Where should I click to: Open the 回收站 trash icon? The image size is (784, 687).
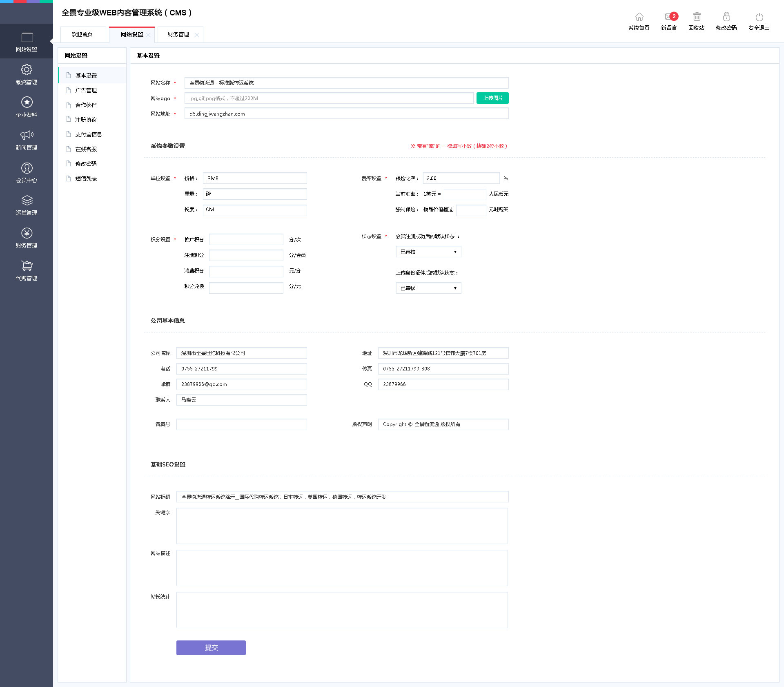click(697, 17)
